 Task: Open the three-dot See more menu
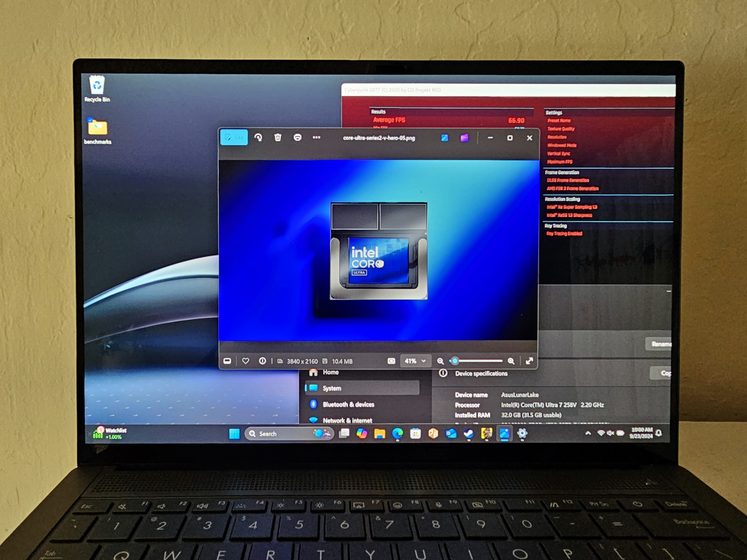[316, 137]
